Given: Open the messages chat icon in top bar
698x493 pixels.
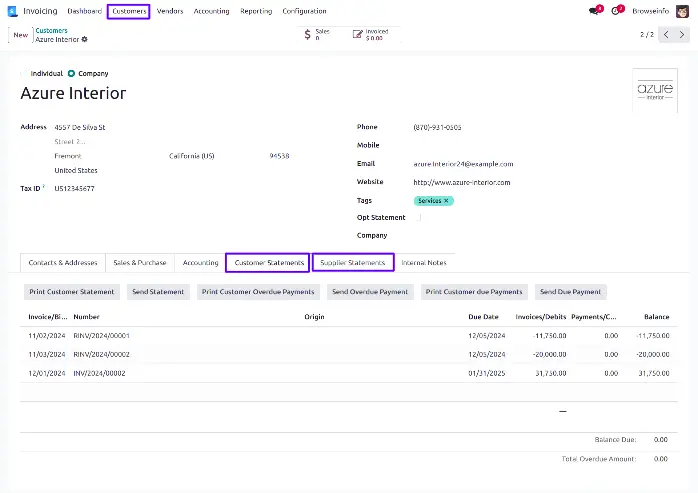Looking at the screenshot, I should point(593,11).
